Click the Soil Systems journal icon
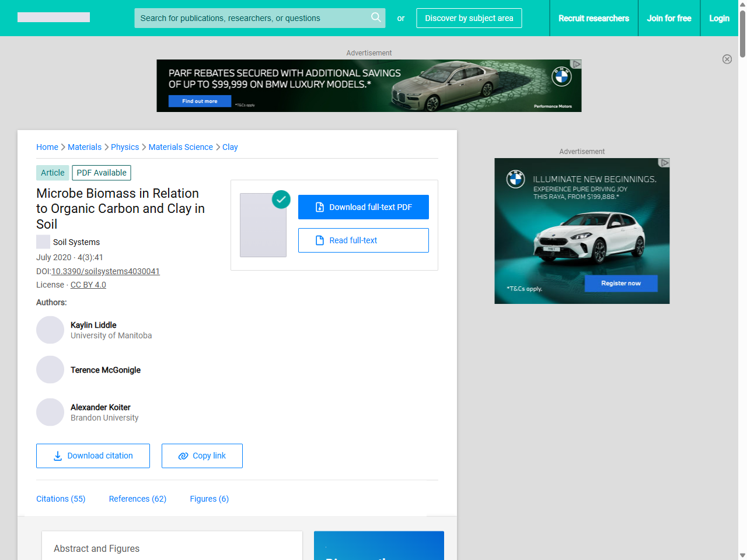This screenshot has height=560, width=747. click(43, 242)
